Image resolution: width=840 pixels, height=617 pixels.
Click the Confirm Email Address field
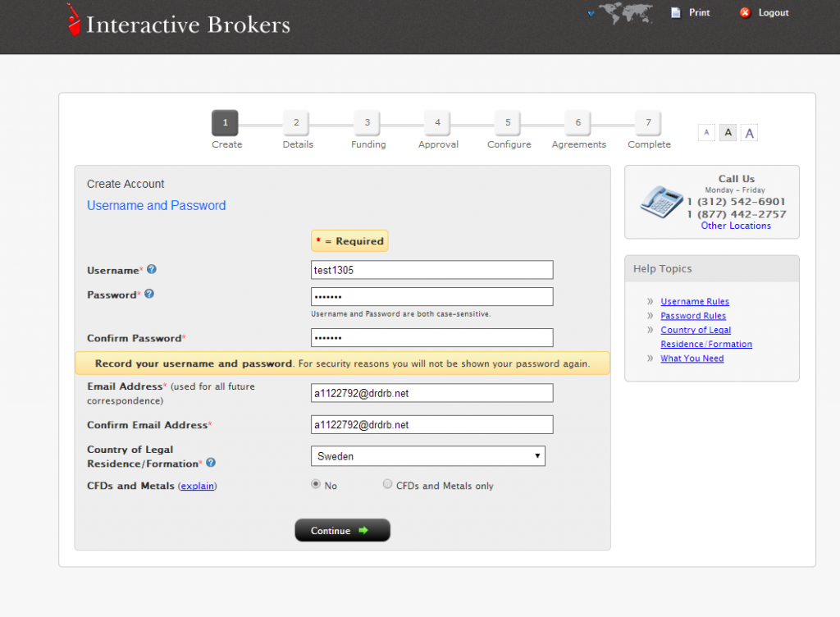431,425
